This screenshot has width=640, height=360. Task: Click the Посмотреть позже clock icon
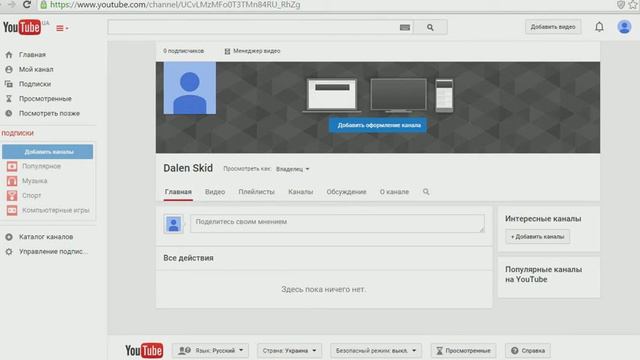pyautogui.click(x=9, y=113)
